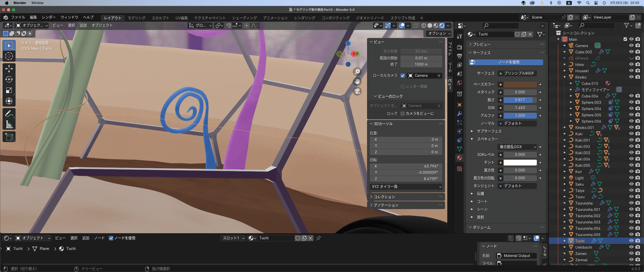
Task: Hide the Himo object in viewport
Action: [631, 65]
